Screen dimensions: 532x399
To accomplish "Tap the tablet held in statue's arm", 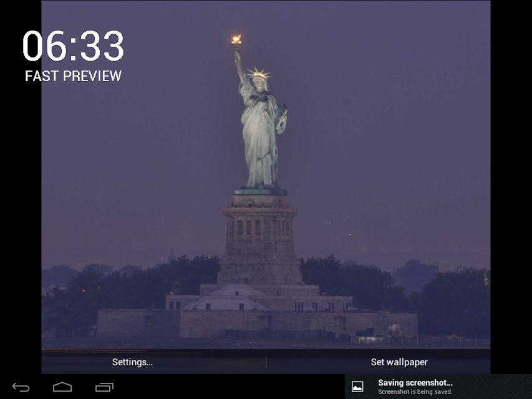I will point(283,118).
